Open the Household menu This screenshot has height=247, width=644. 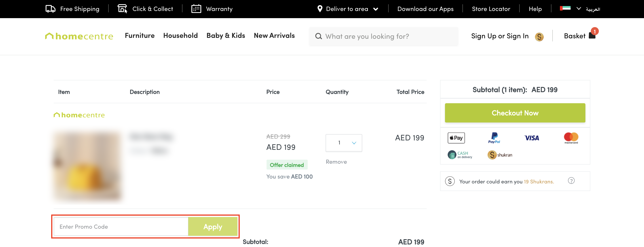[x=180, y=36]
